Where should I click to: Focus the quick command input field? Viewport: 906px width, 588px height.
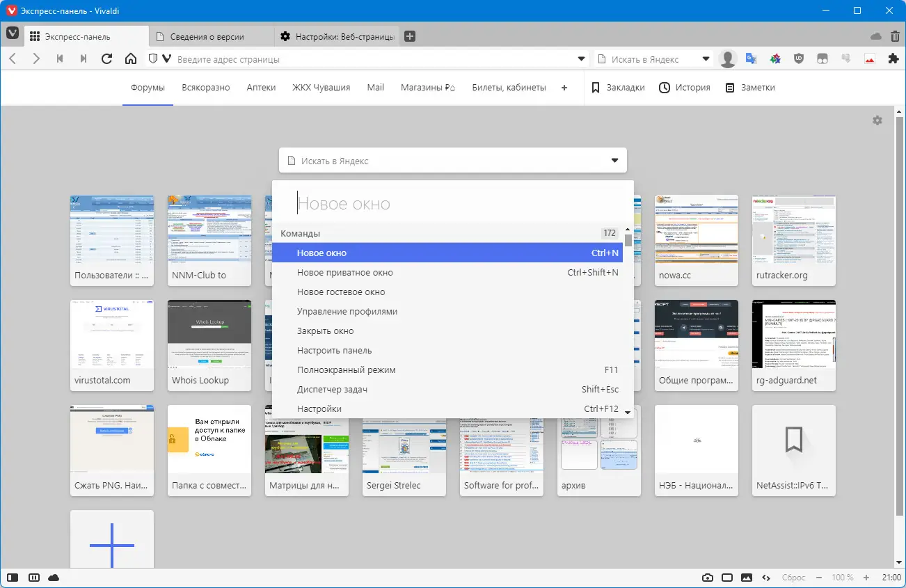click(453, 202)
